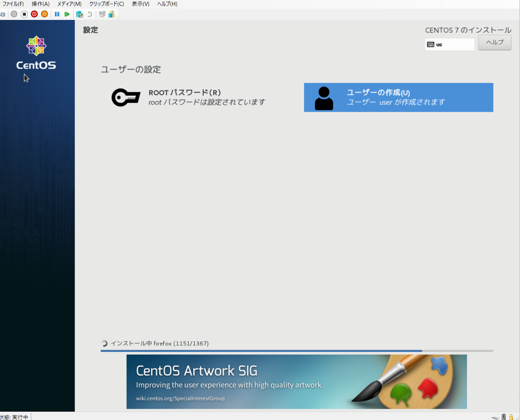This screenshot has width=520, height=420.
Task: Click the mouse status bar icon
Action: (x=503, y=417)
